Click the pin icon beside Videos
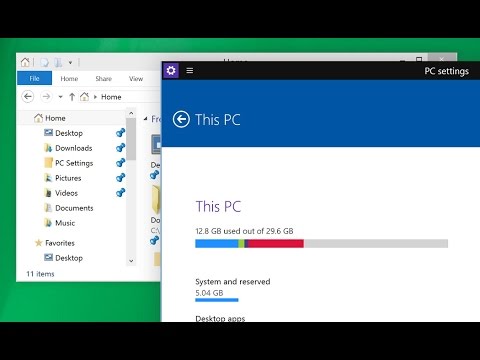 coord(120,192)
